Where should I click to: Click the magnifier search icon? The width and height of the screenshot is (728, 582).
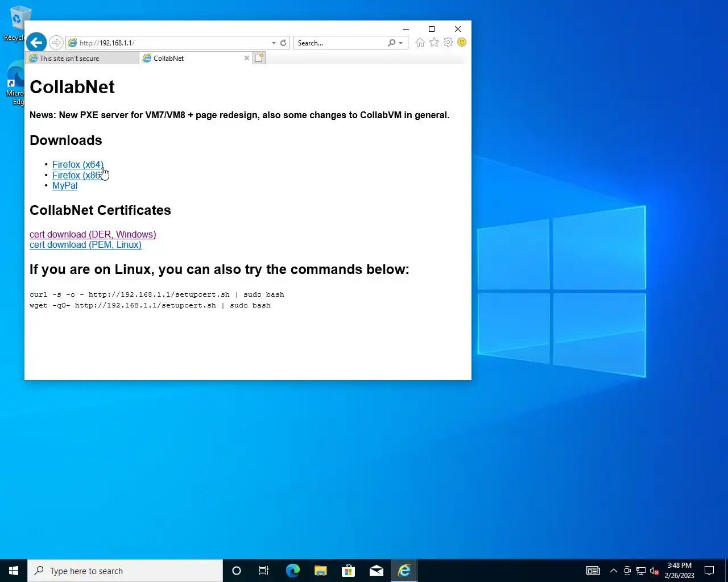(391, 43)
